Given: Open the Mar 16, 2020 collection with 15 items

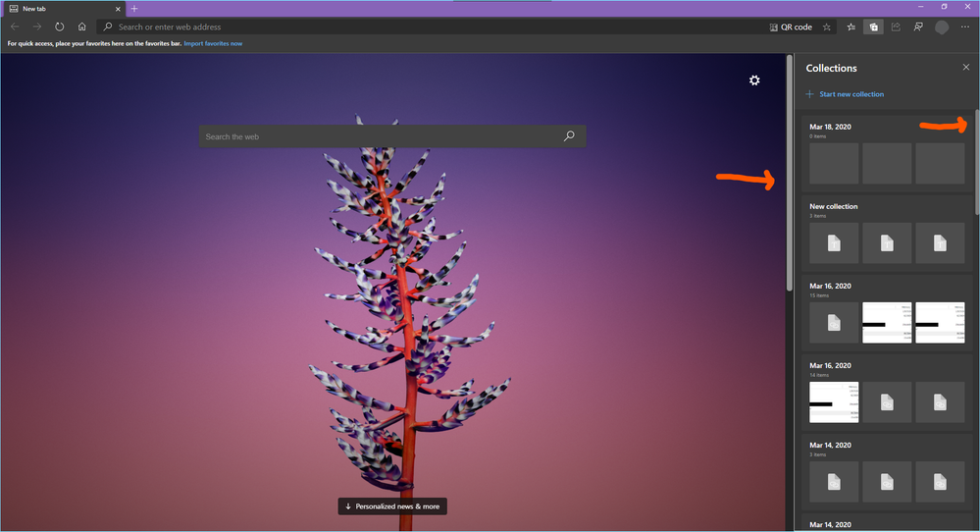Looking at the screenshot, I should pos(830,286).
